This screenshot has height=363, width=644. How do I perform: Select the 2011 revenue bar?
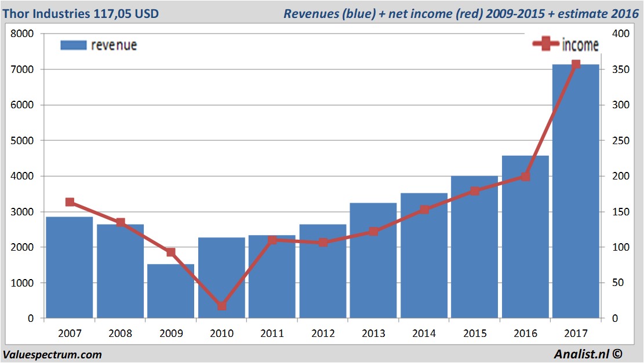(272, 277)
